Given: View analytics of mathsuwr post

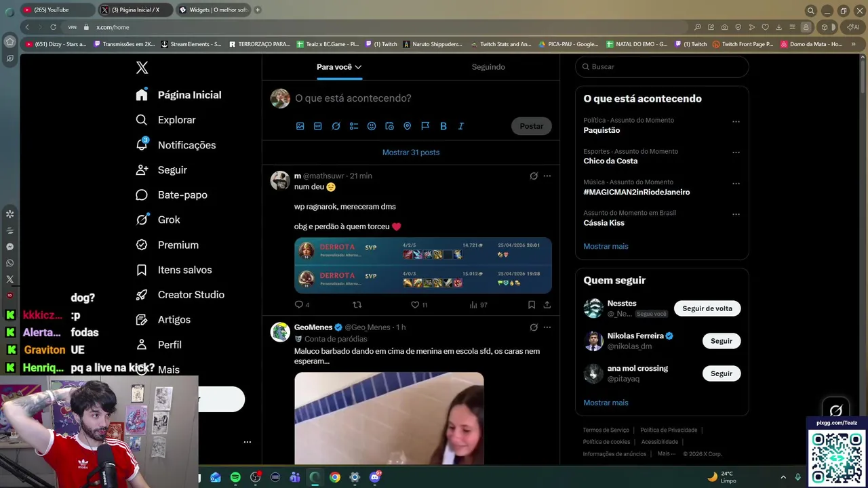Looking at the screenshot, I should (474, 305).
